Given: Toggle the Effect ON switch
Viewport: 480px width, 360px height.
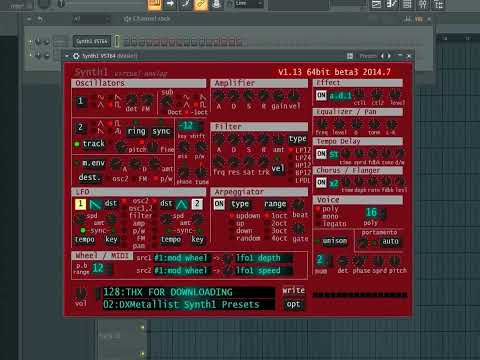Looking at the screenshot, I should pyautogui.click(x=321, y=95).
